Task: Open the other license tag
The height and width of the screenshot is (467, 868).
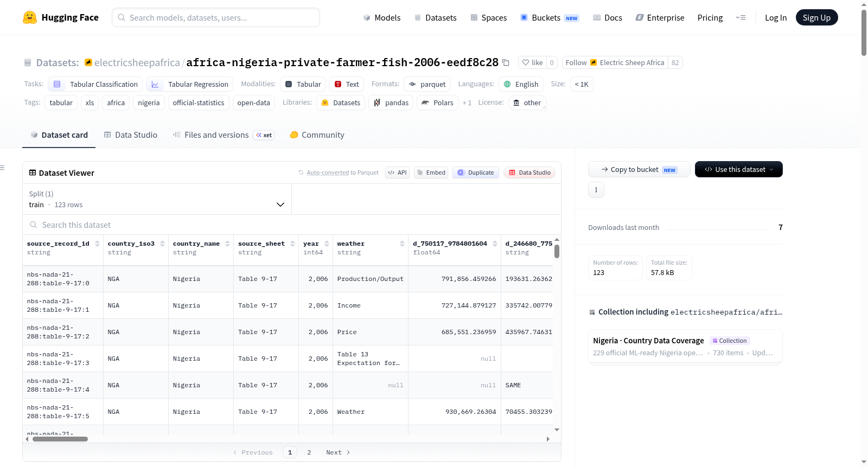Action: coord(527,103)
